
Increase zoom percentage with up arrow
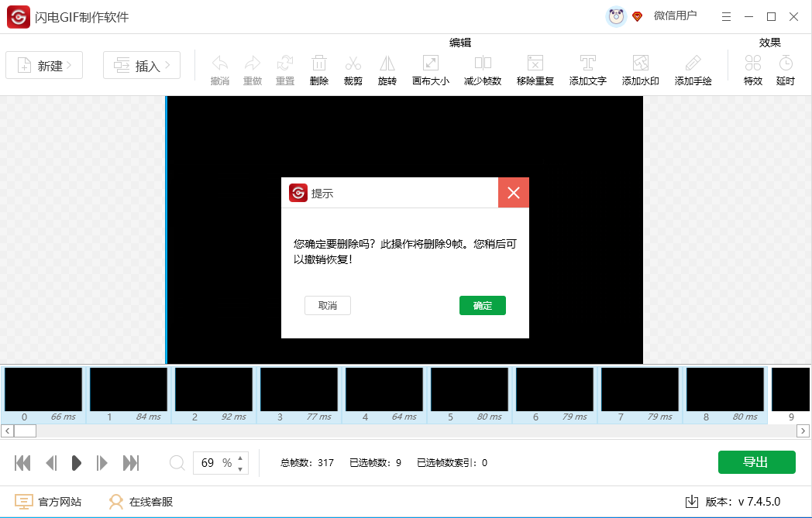coord(240,458)
